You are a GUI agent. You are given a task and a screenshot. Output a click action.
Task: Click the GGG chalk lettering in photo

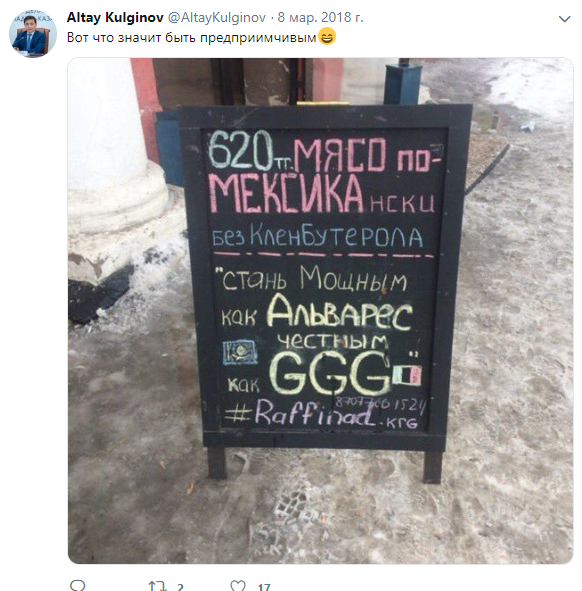(330, 373)
